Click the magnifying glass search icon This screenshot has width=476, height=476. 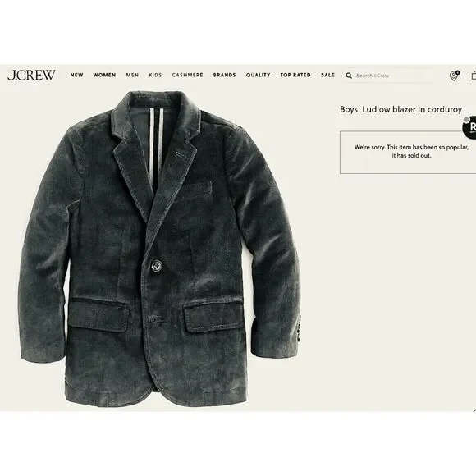[349, 76]
